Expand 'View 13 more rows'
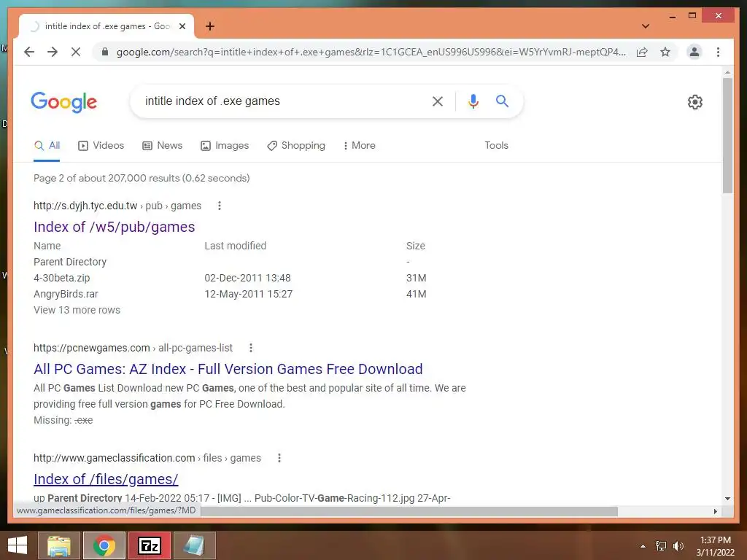The height and width of the screenshot is (560, 747). click(77, 310)
